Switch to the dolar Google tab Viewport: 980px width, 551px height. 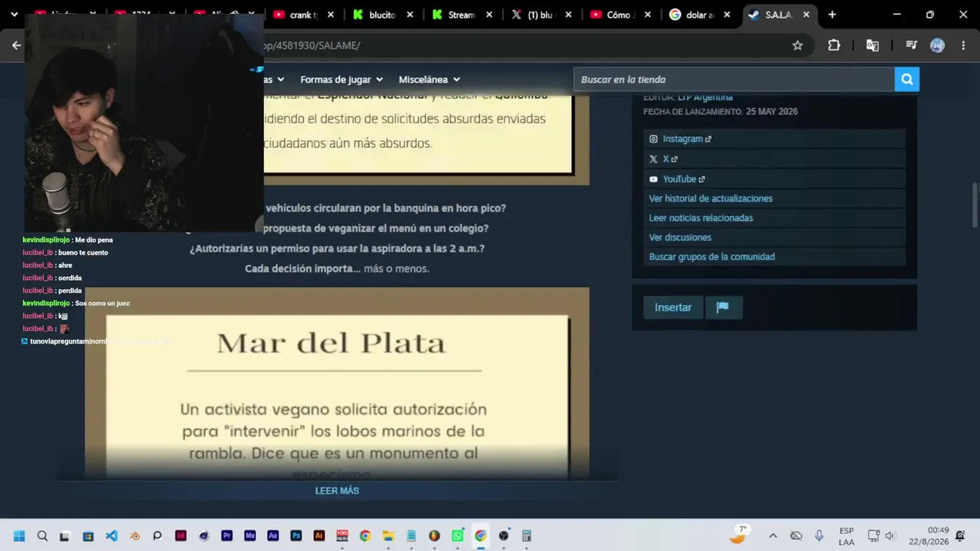click(700, 15)
